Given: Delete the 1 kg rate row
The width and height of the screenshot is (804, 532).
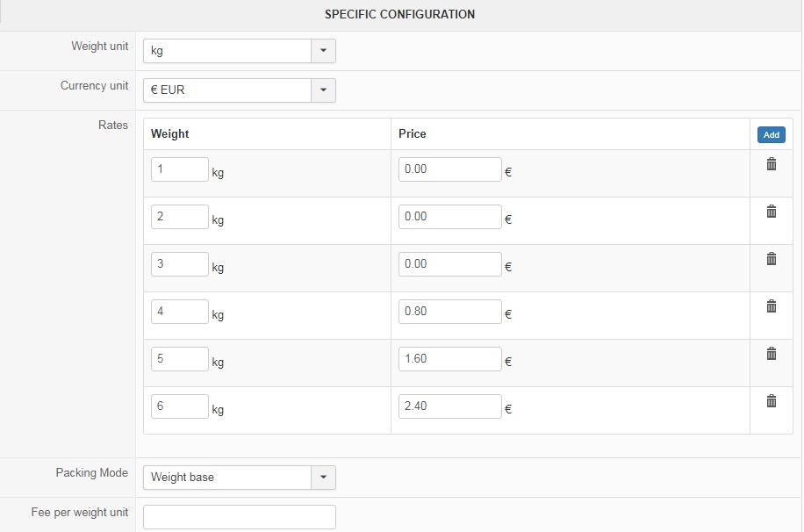Looking at the screenshot, I should click(x=772, y=164).
